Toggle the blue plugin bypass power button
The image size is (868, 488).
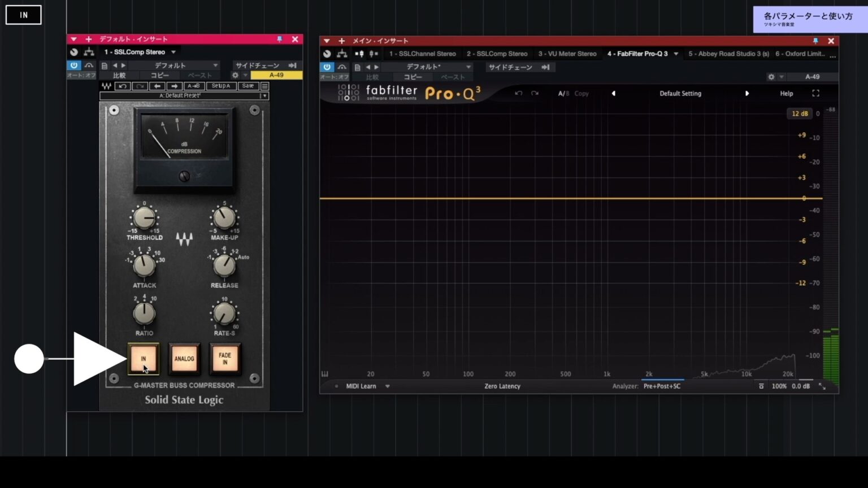click(x=74, y=65)
